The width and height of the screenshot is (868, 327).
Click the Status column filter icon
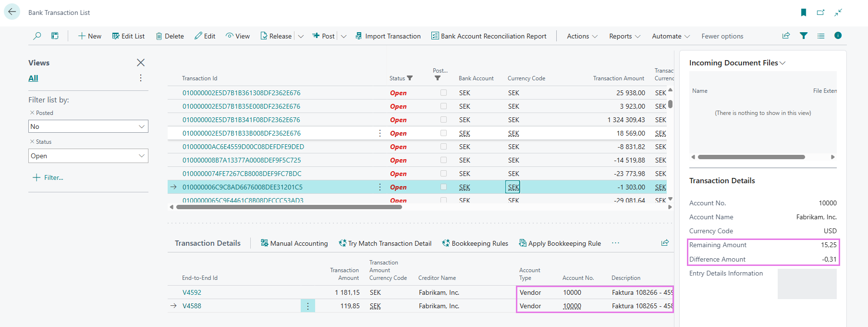410,78
